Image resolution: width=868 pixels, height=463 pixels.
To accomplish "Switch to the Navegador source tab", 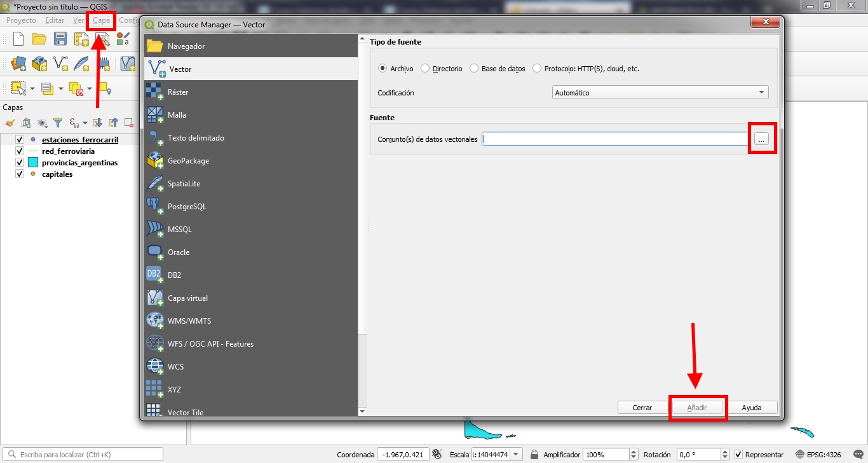I will 251,46.
